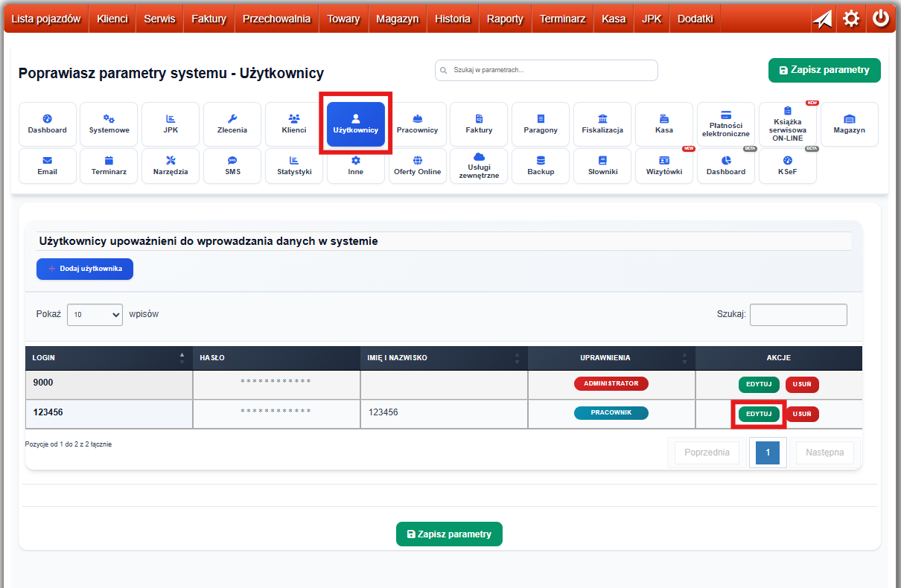Open the Fiskalizacja parameters tile
Screen dimensions: 901x588
[602, 124]
